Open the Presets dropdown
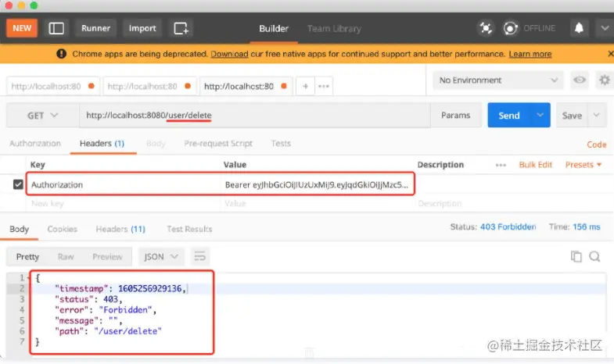 pos(583,165)
